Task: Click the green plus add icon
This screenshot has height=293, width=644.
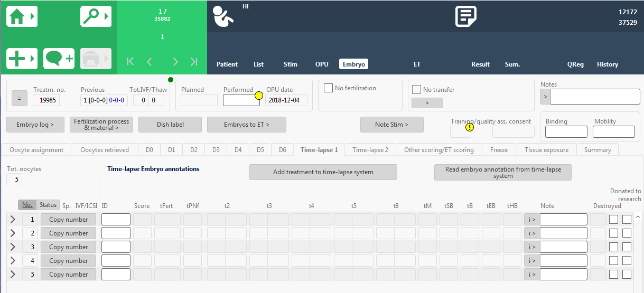Action: pyautogui.click(x=21, y=58)
